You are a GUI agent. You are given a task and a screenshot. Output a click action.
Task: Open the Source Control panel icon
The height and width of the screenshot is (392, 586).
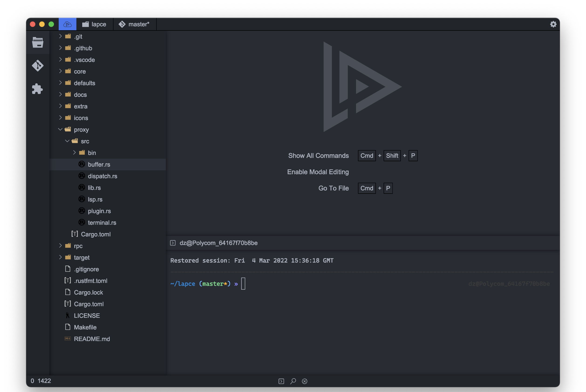pyautogui.click(x=37, y=66)
